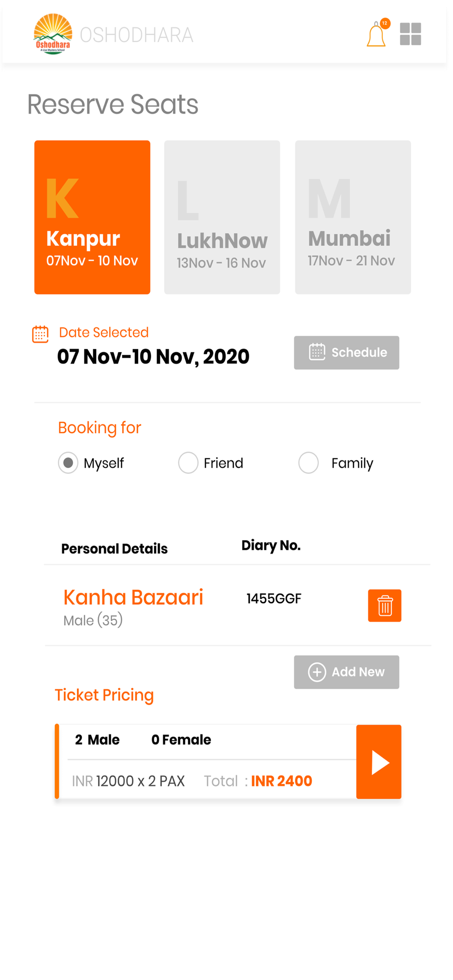Select the Friend radio option
This screenshot has width=453, height=980.
[188, 463]
